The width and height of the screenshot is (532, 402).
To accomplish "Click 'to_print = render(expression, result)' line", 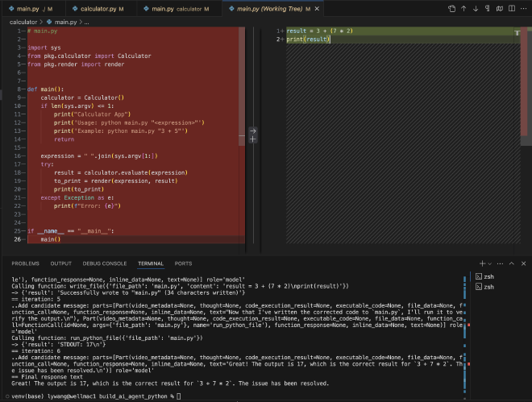I will (x=116, y=181).
